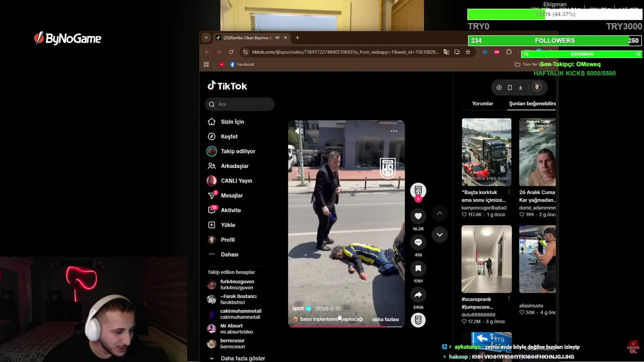This screenshot has width=644, height=362.
Task: Click the search field labeled Ara
Action: pos(239,104)
